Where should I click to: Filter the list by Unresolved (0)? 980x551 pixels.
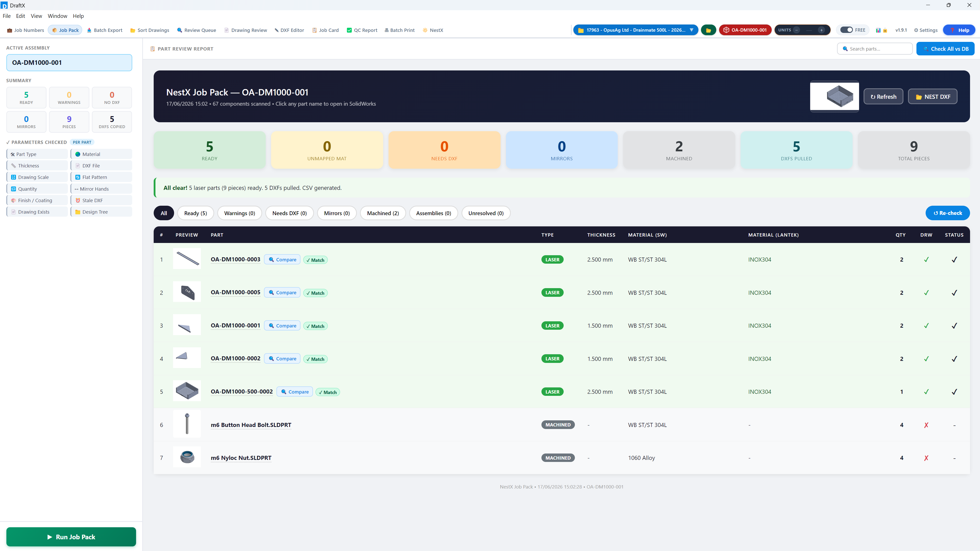[486, 213]
